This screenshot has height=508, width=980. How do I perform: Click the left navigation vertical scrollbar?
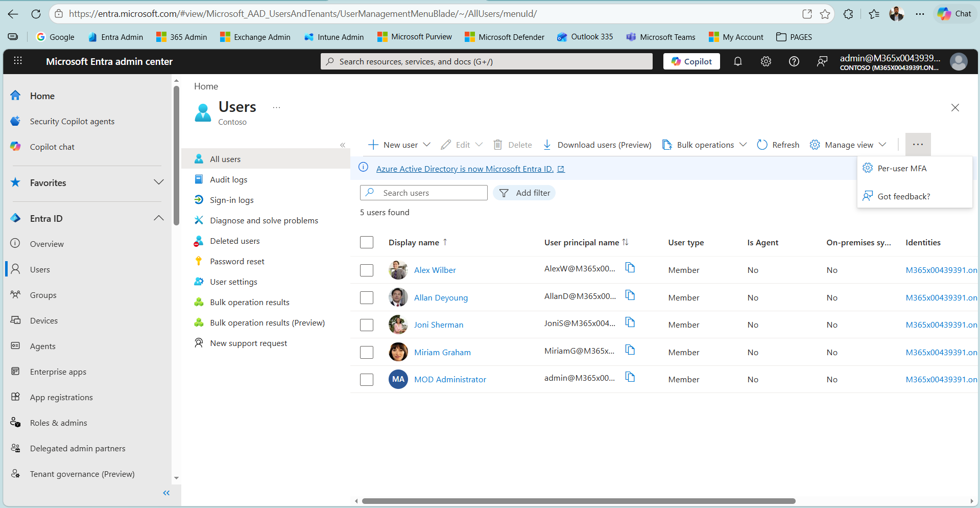click(x=176, y=155)
